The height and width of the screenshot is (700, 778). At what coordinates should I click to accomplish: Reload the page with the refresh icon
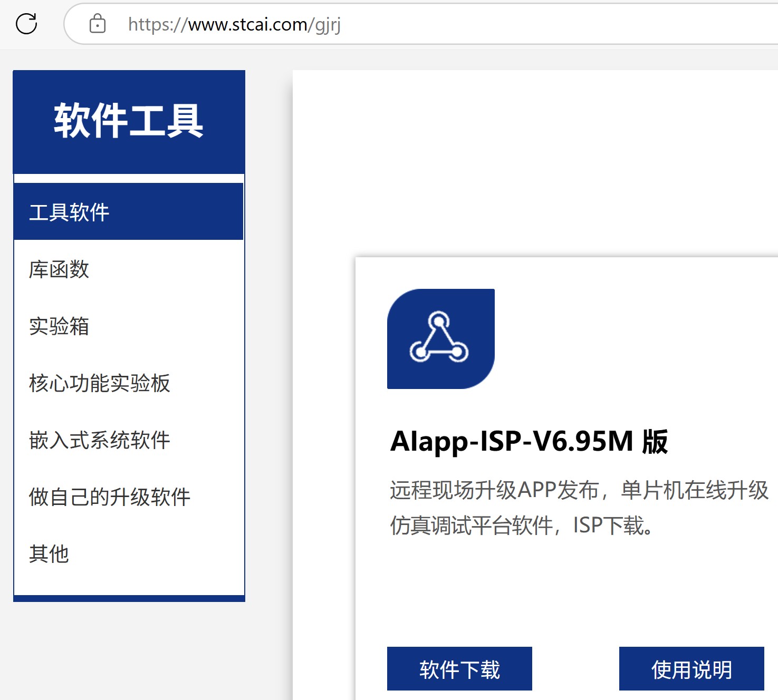(x=26, y=24)
